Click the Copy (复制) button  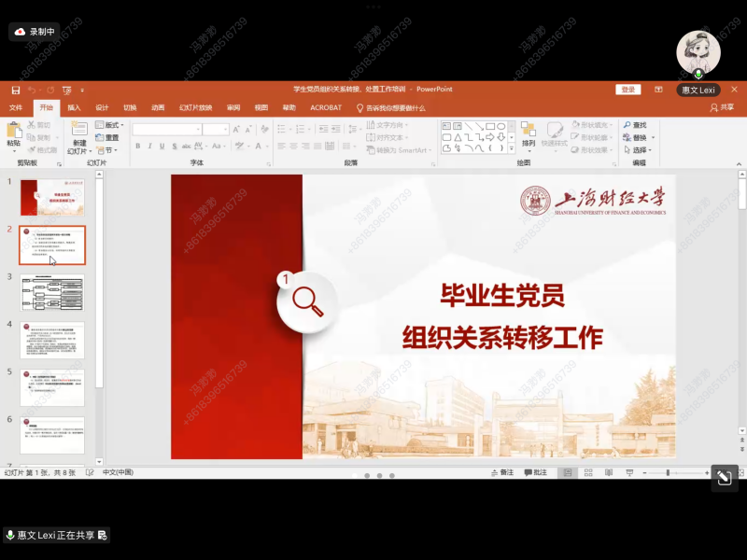click(x=38, y=137)
